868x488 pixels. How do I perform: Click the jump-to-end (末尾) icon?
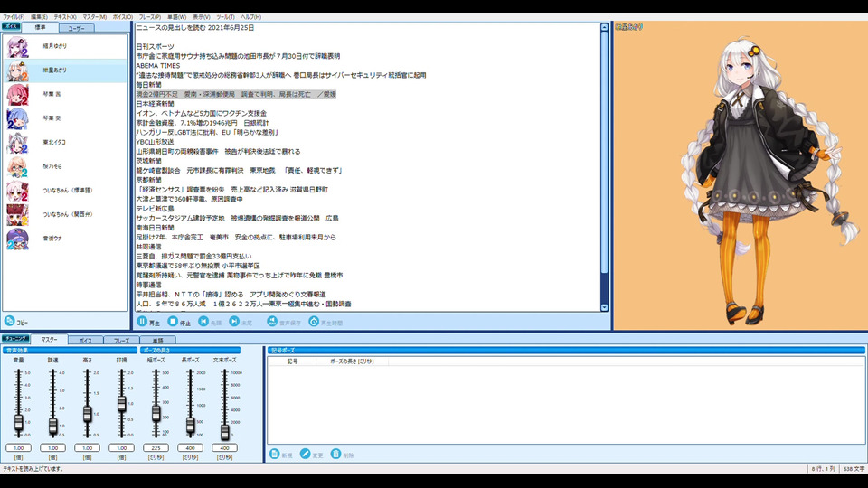[x=234, y=322]
